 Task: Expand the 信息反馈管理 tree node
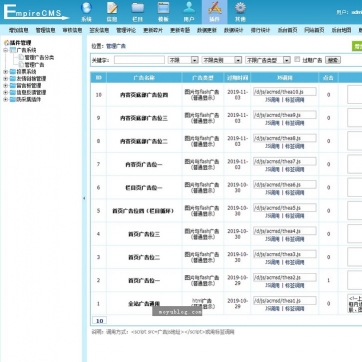click(5, 92)
